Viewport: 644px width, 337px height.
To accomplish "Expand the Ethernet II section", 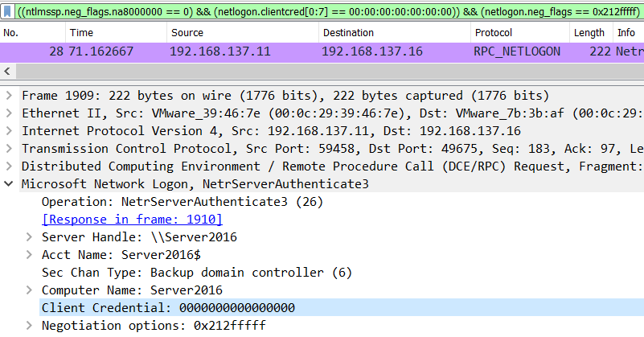I will point(9,113).
